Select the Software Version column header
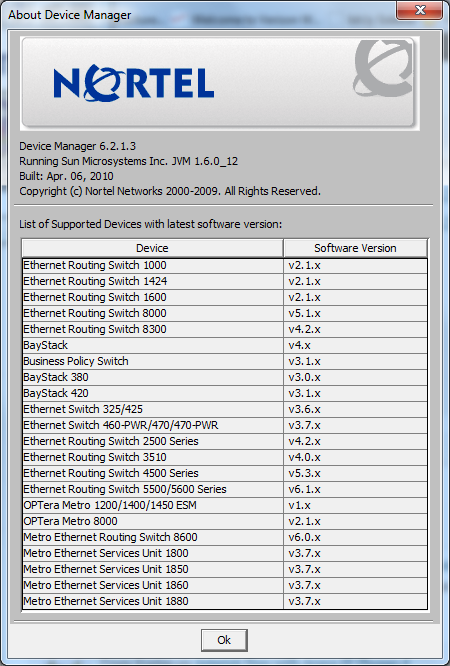The width and height of the screenshot is (450, 666). [x=355, y=248]
